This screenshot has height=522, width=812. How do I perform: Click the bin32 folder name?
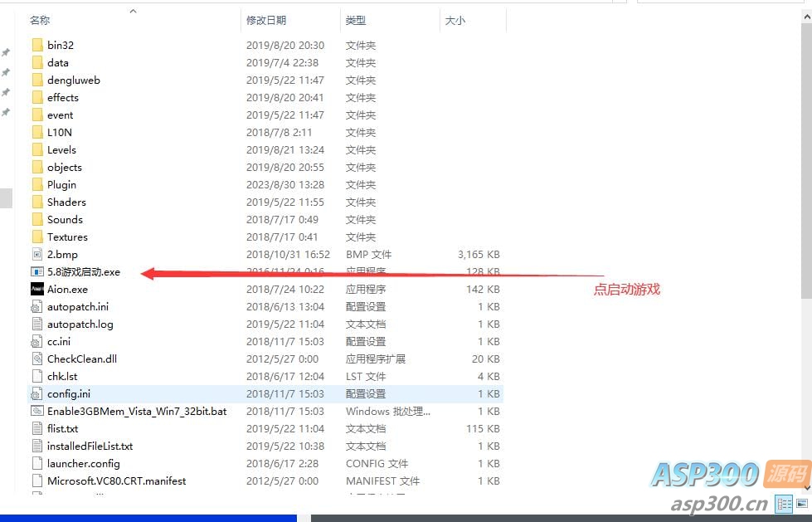point(61,45)
